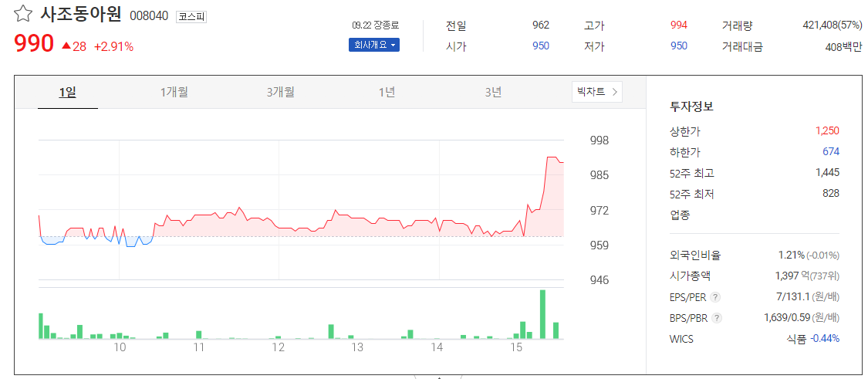Image resolution: width=868 pixels, height=379 pixels.
Task: Click the 외국인비율 value 1.21%
Action: pos(791,255)
